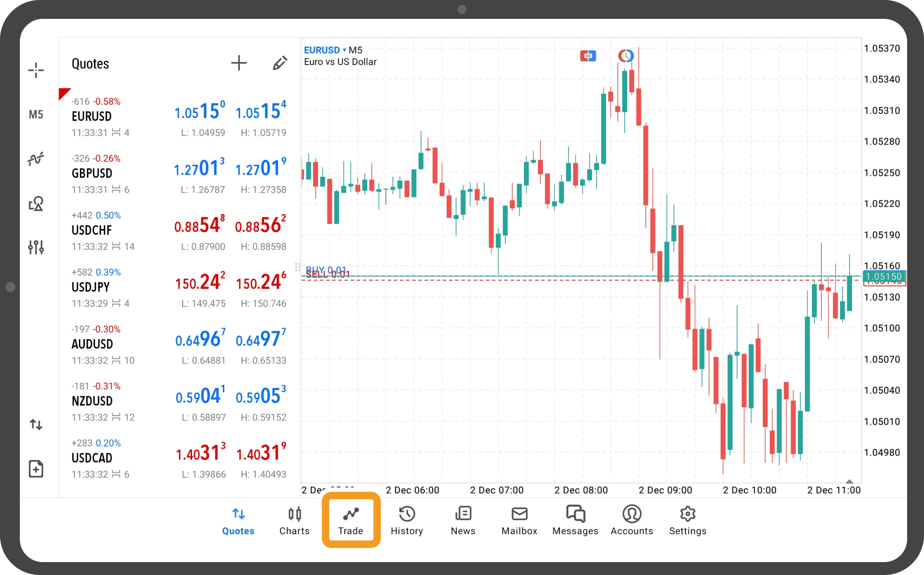This screenshot has height=575, width=924.
Task: Click the red-blue one-click trading icon
Action: point(588,56)
